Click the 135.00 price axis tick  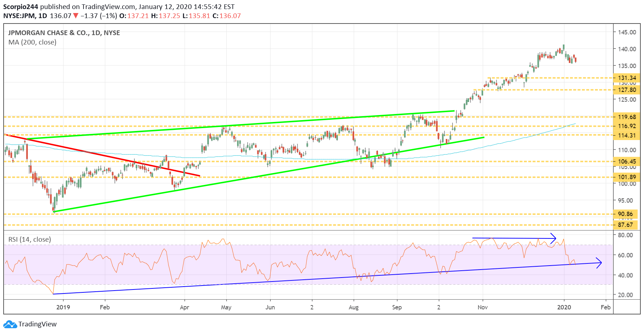click(627, 66)
